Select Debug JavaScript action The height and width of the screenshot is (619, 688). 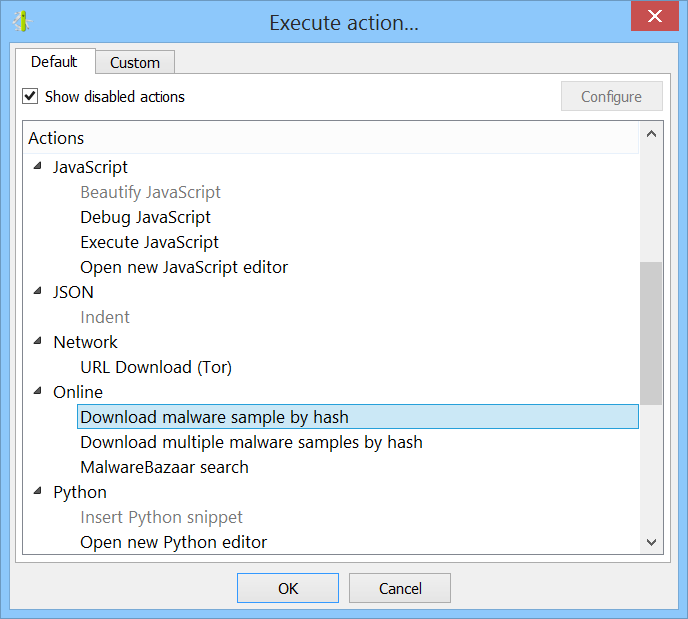tap(145, 217)
